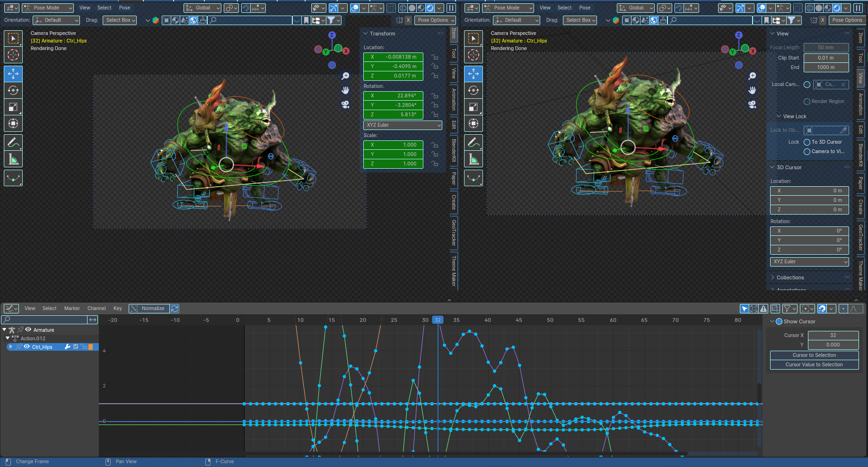Screen dimensions: 868x467
Task: Toggle the Show Cursor option in graph sidebar
Action: point(779,321)
